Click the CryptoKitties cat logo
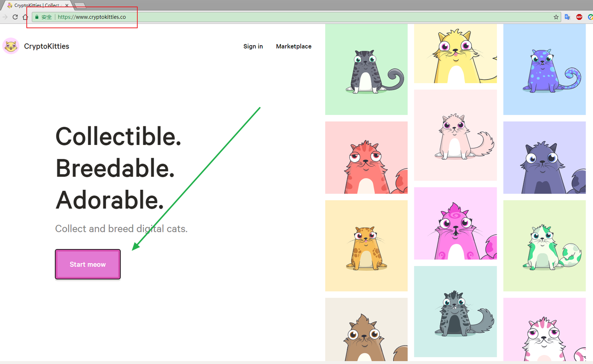 (11, 46)
